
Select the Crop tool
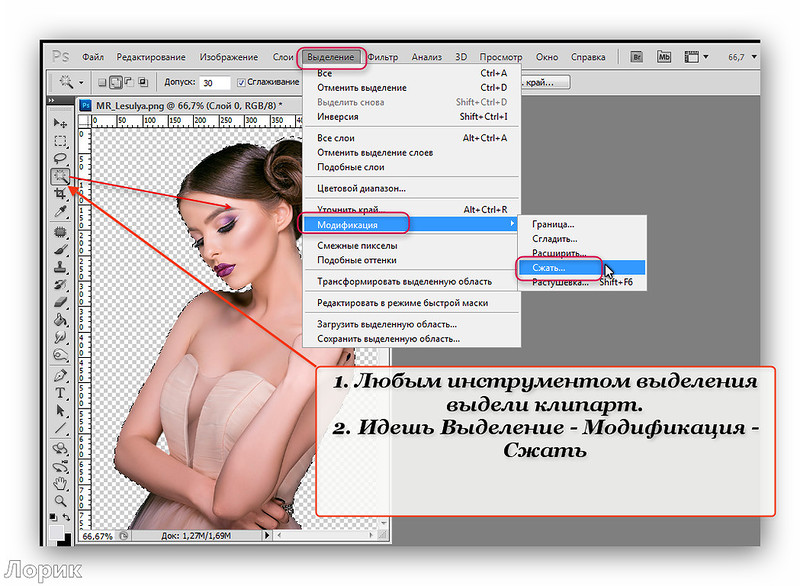click(60, 193)
